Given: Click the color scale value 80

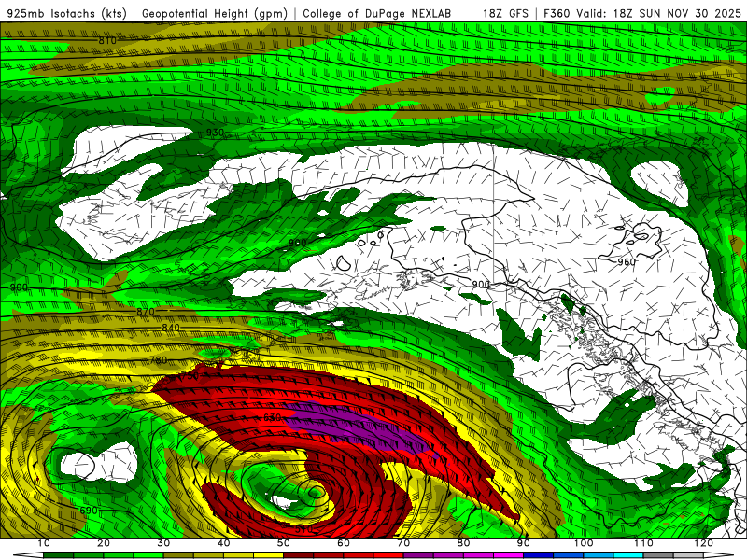Looking at the screenshot, I should [x=463, y=543].
